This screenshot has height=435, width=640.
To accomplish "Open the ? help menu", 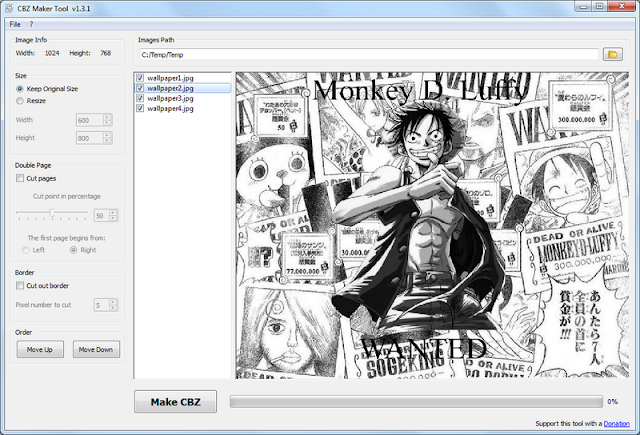I will [31, 24].
